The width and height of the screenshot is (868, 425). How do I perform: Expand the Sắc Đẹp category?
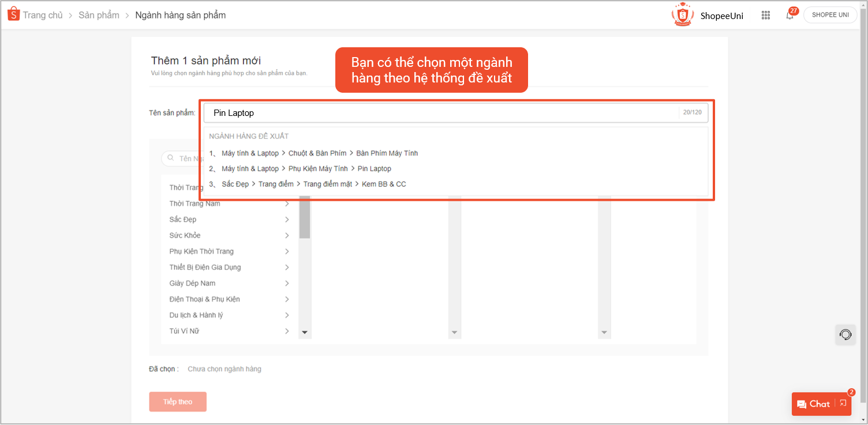(x=287, y=220)
